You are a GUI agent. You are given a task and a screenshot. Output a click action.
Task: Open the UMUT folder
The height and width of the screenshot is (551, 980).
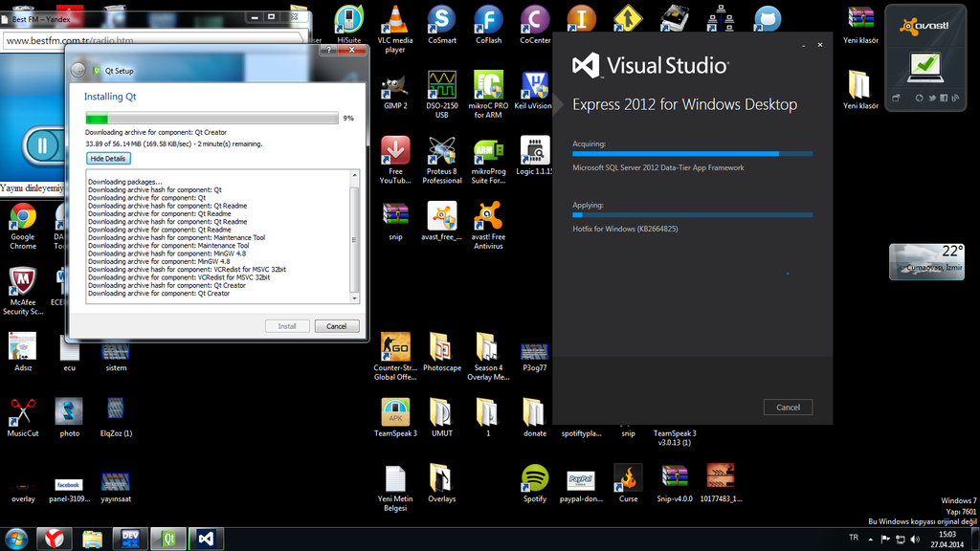[x=442, y=418]
